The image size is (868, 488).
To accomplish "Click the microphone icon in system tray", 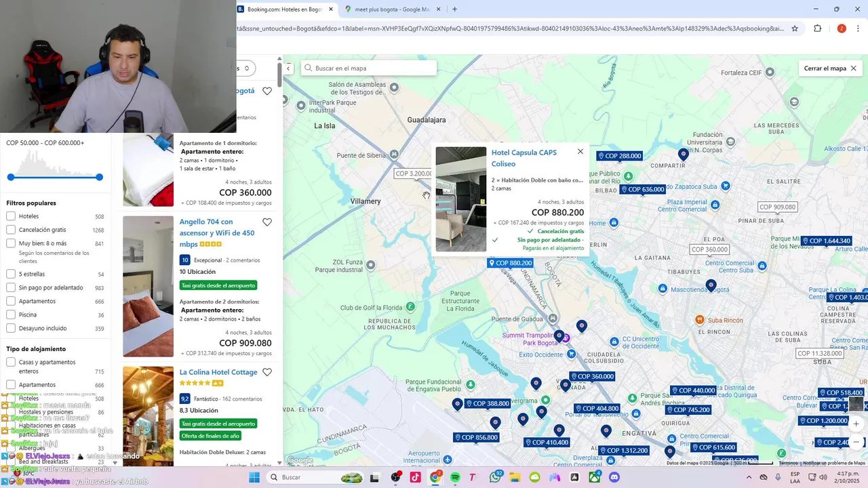I will pos(778,477).
